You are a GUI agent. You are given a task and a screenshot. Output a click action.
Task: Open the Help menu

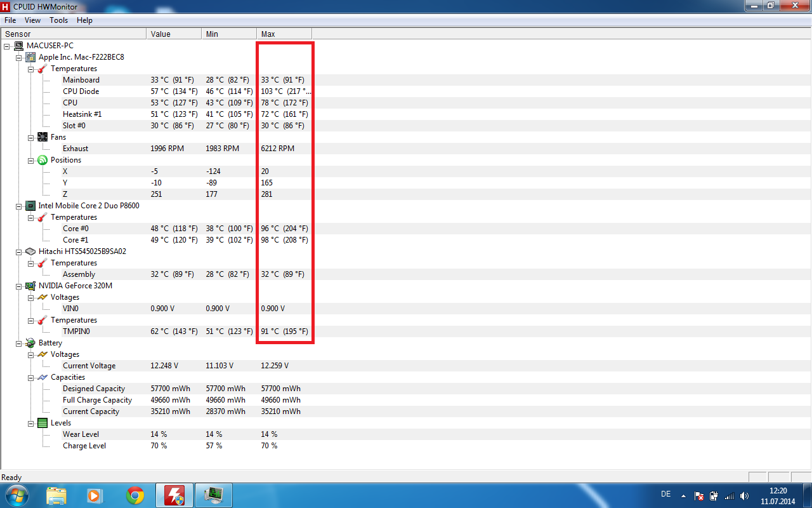[84, 20]
